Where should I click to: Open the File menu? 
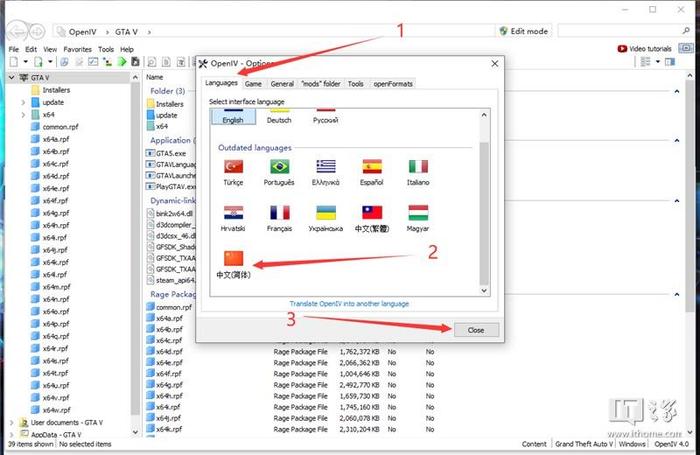point(14,49)
